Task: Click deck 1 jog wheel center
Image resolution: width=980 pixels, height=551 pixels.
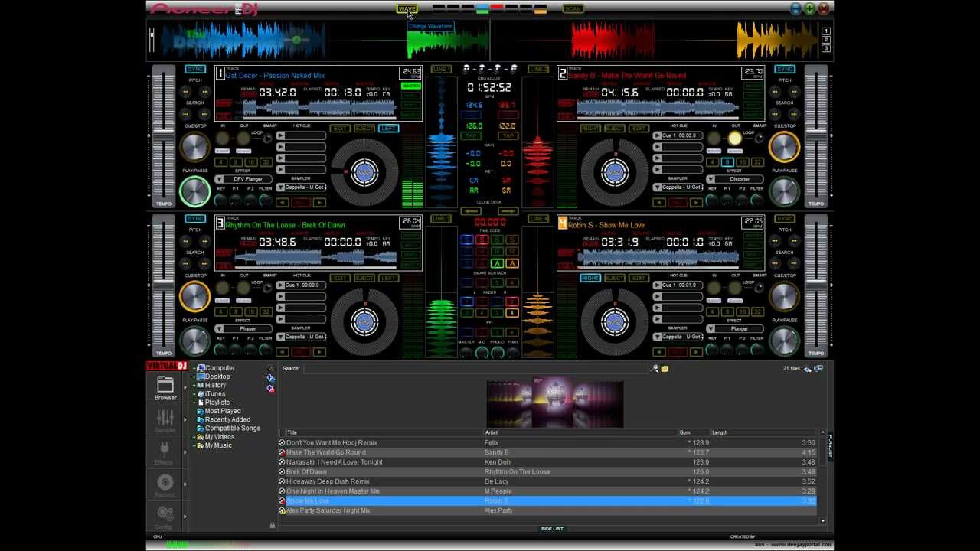Action: pyautogui.click(x=364, y=172)
